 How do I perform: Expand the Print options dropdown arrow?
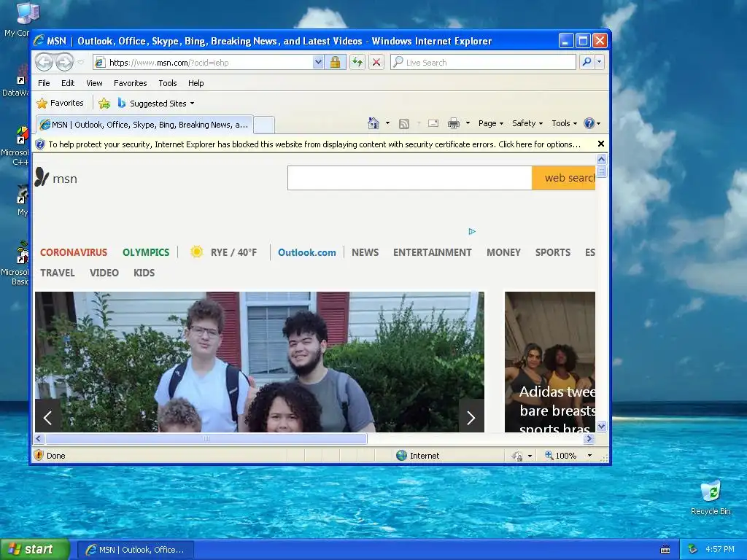468,123
